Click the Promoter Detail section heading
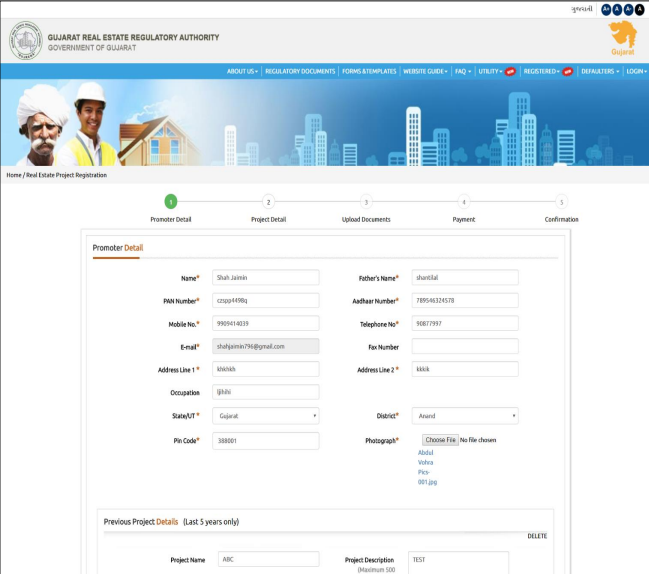Image resolution: width=649 pixels, height=574 pixels. pyautogui.click(x=118, y=248)
